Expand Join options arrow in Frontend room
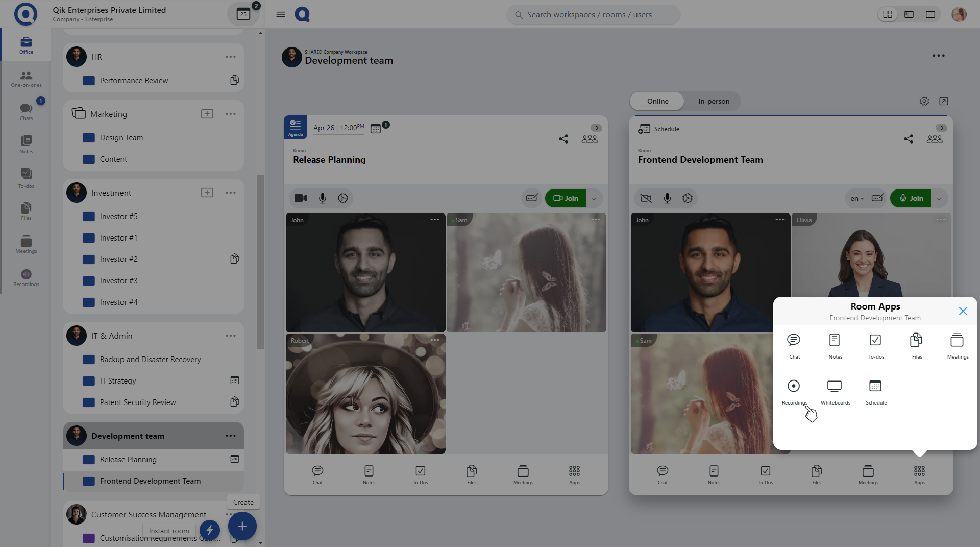980x547 pixels. coord(939,199)
